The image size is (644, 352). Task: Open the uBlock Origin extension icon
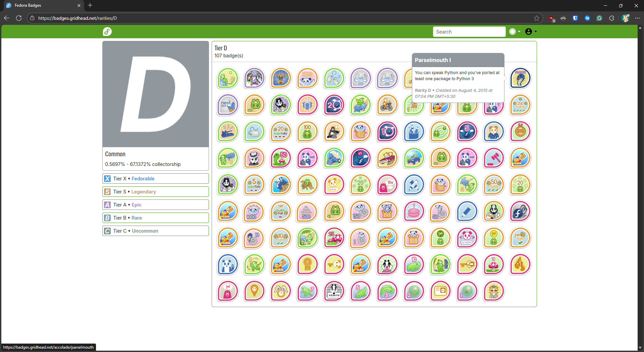pos(551,18)
